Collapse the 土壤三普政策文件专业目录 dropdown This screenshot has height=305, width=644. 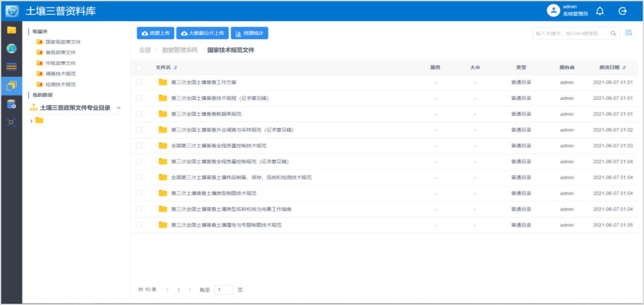[x=119, y=108]
